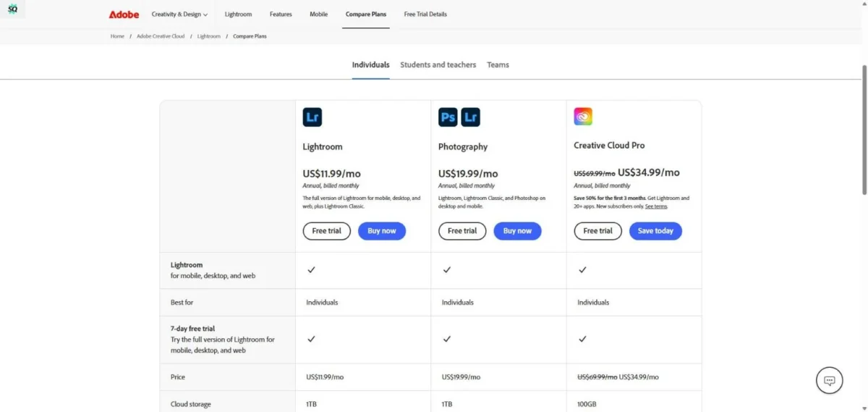Click the SQ extension icon at top left

[13, 9]
